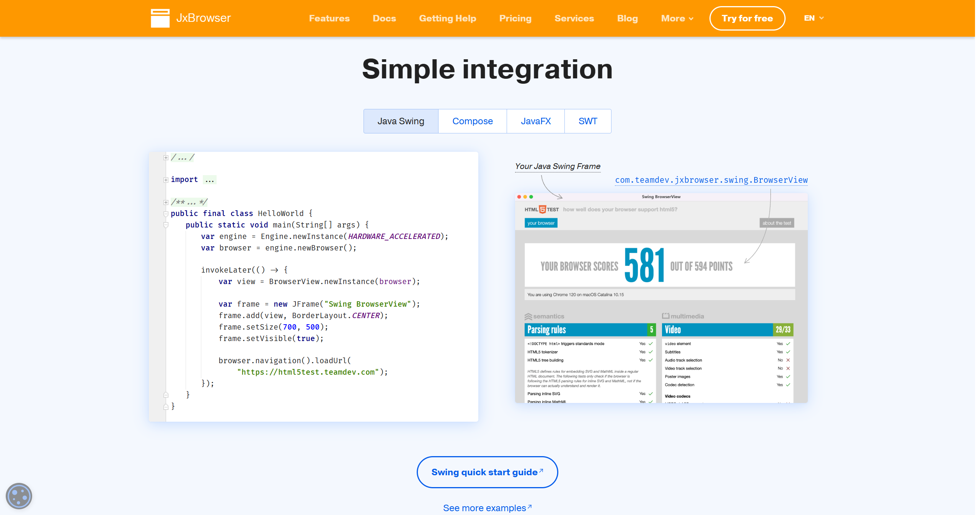Expand the folded Javadoc comment

(166, 202)
